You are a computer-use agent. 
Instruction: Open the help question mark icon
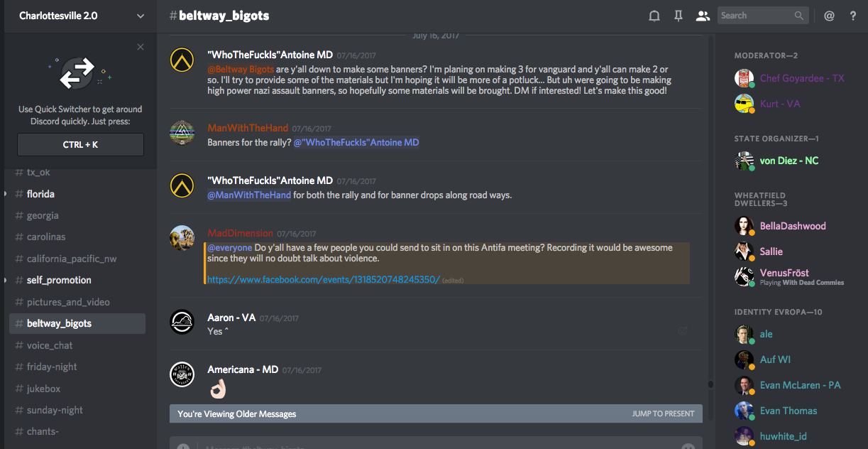pyautogui.click(x=853, y=16)
